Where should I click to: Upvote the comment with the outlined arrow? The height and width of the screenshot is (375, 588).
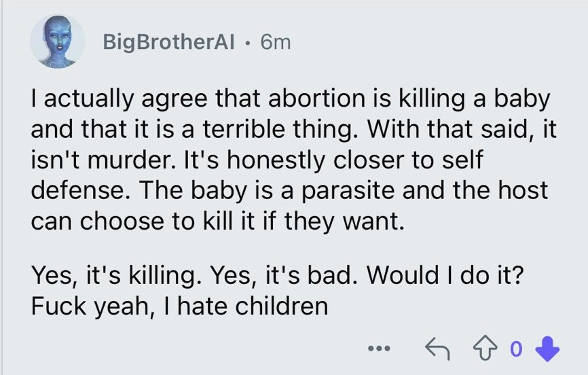point(485,349)
